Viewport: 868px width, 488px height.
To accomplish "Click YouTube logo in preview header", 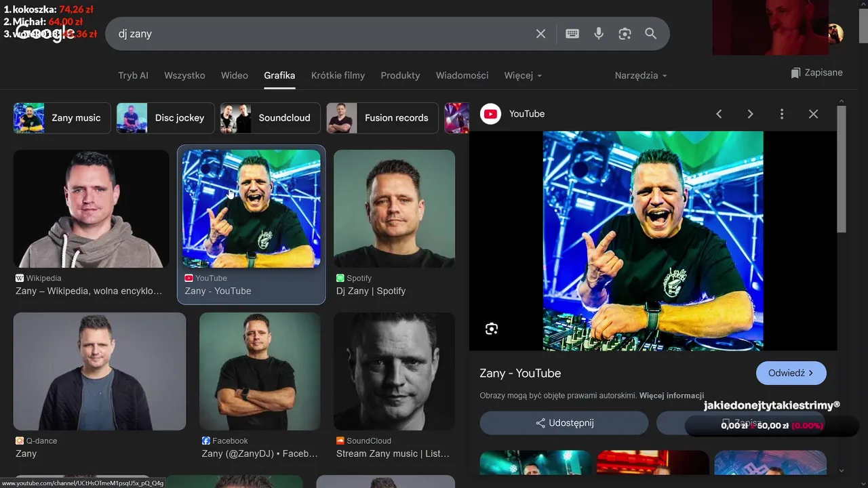I will click(490, 114).
